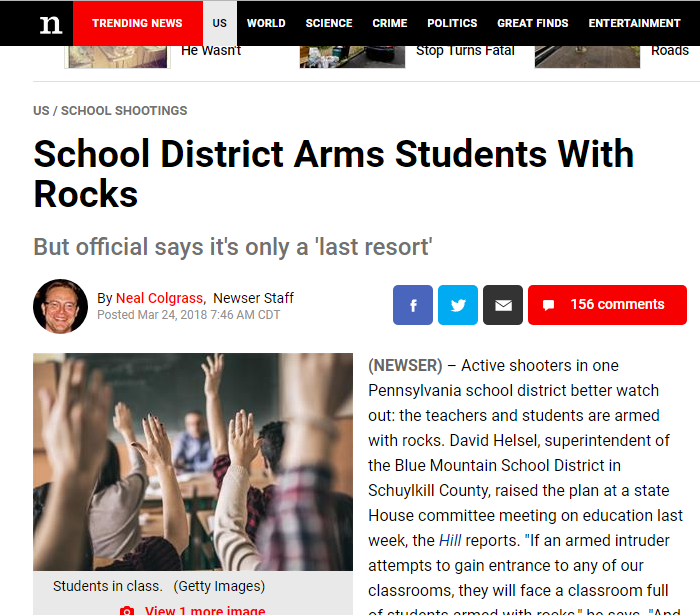Click the School Shootings breadcrumb

pyautogui.click(x=124, y=111)
